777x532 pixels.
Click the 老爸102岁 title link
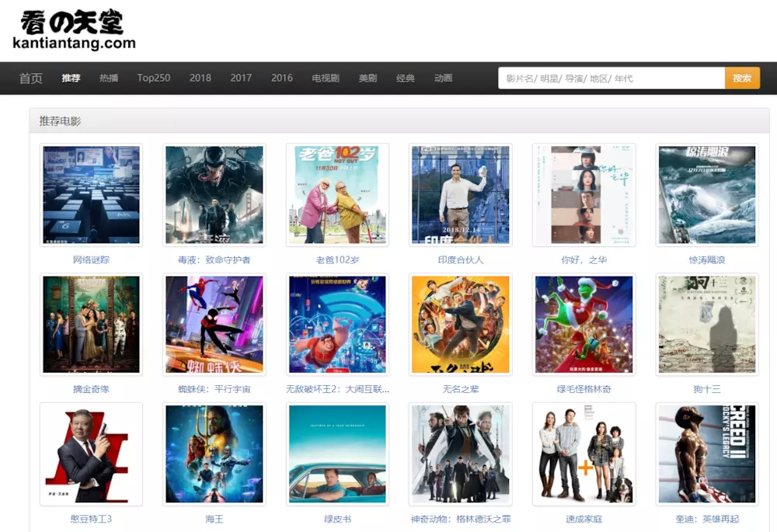[337, 259]
